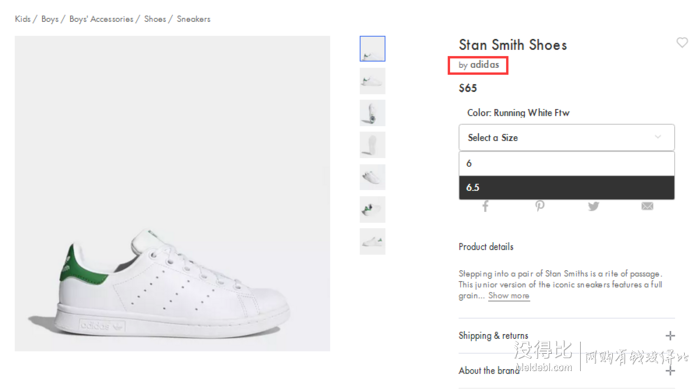This screenshot has width=700, height=391.
Task: Share product on Facebook
Action: coord(485,206)
